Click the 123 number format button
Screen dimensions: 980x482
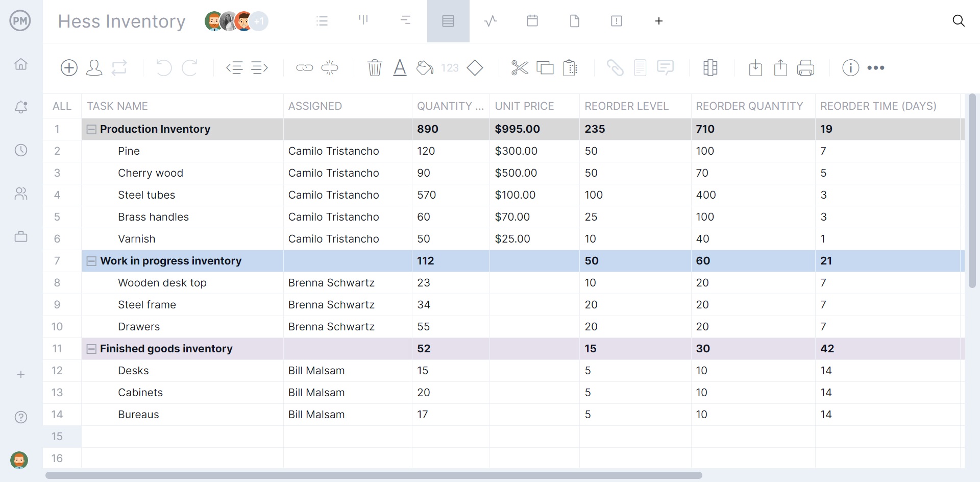(450, 68)
